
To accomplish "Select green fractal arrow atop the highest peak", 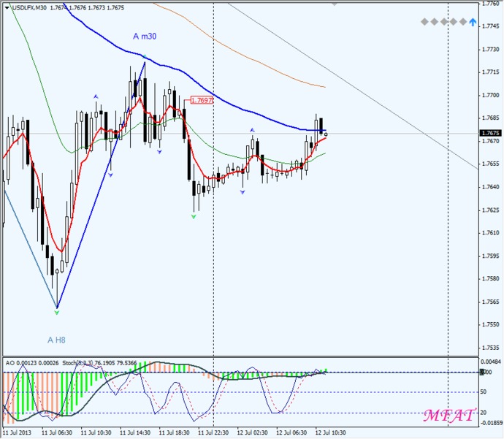I will coord(145,56).
